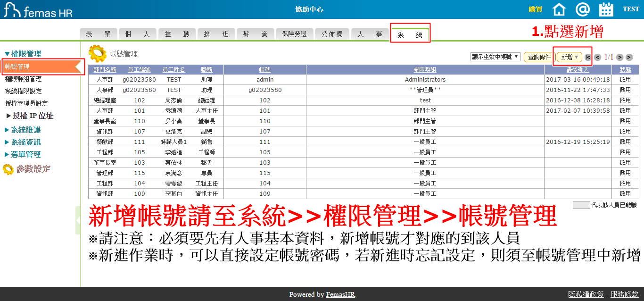
Task: Click the TEST user name in the header
Action: click(x=631, y=9)
